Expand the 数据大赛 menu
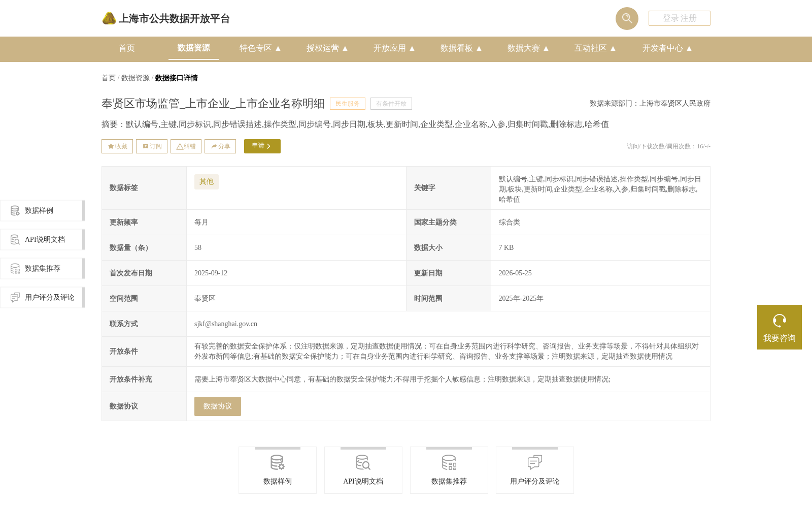 click(528, 48)
